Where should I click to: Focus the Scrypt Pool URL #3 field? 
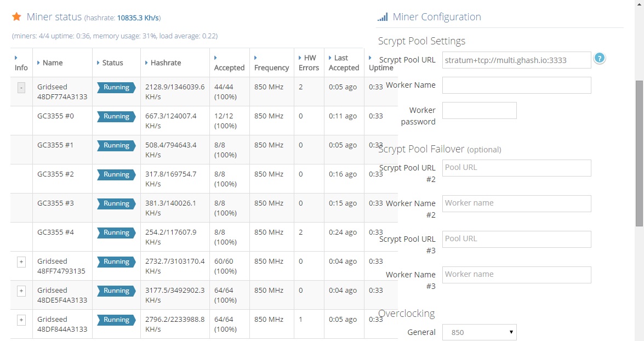(x=517, y=239)
